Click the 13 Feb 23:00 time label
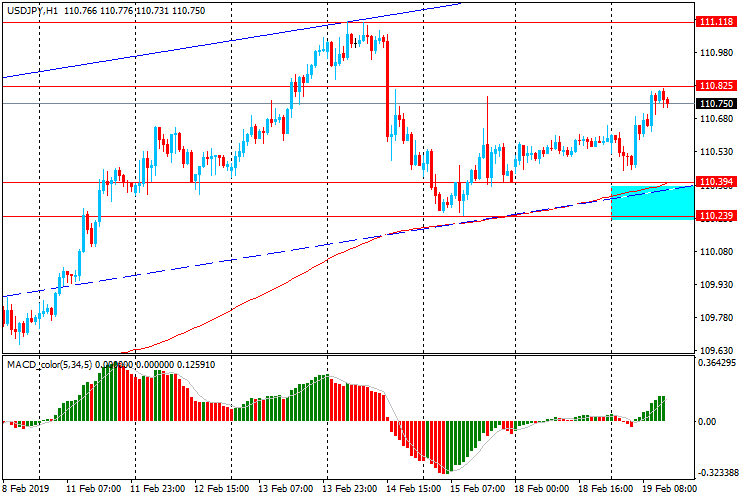 click(x=350, y=488)
